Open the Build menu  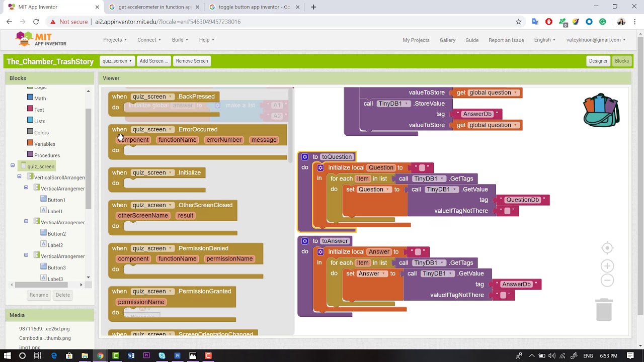[x=180, y=40]
